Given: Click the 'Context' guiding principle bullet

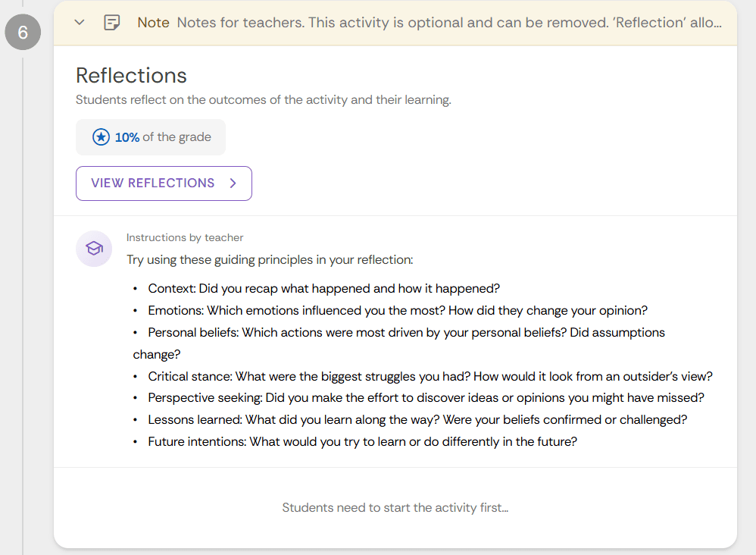Looking at the screenshot, I should [323, 289].
